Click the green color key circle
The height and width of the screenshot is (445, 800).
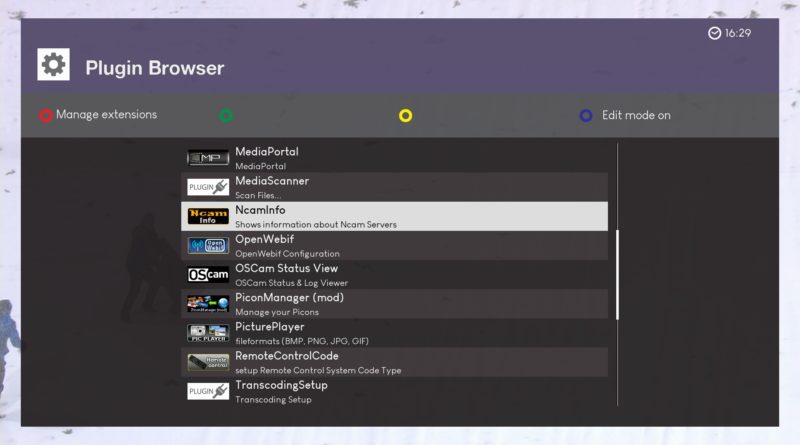pos(226,115)
